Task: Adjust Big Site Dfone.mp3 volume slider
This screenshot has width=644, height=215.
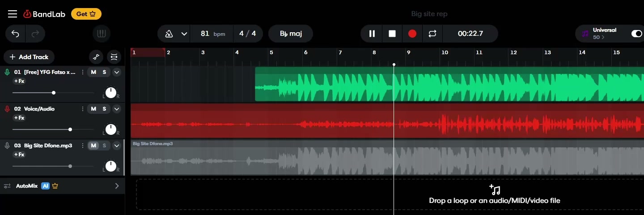Action: (53, 166)
